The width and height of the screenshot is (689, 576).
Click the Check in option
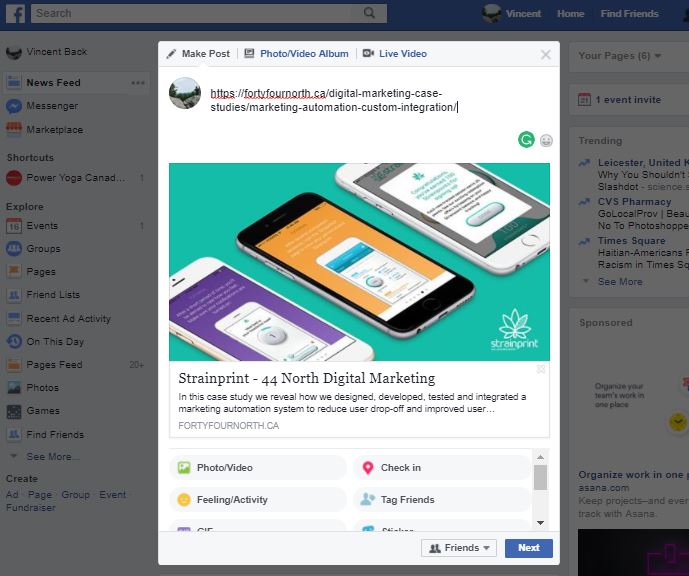(x=442, y=467)
